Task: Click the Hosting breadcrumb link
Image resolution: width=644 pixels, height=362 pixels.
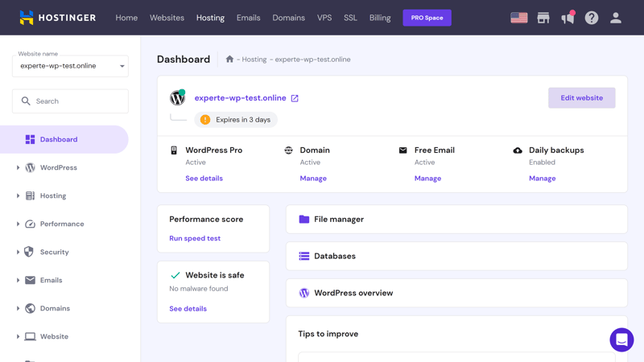Action: (254, 59)
